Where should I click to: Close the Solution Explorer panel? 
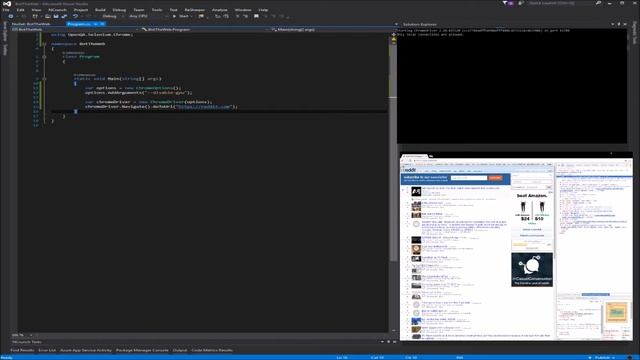[625, 24]
